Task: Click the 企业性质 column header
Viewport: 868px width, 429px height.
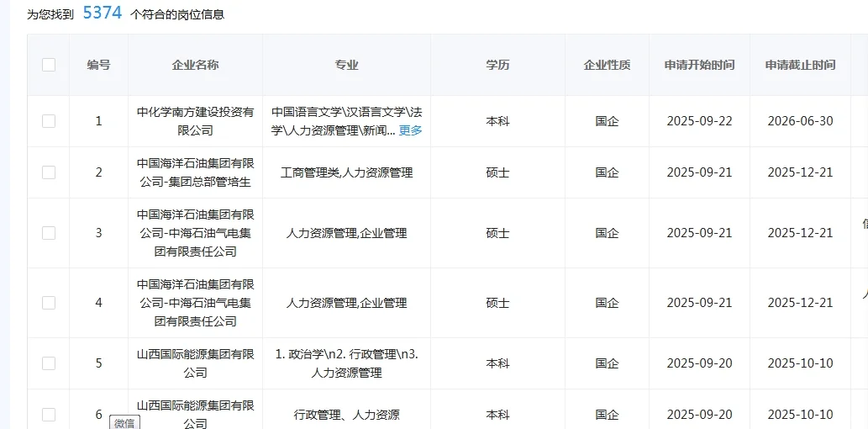Action: point(607,65)
